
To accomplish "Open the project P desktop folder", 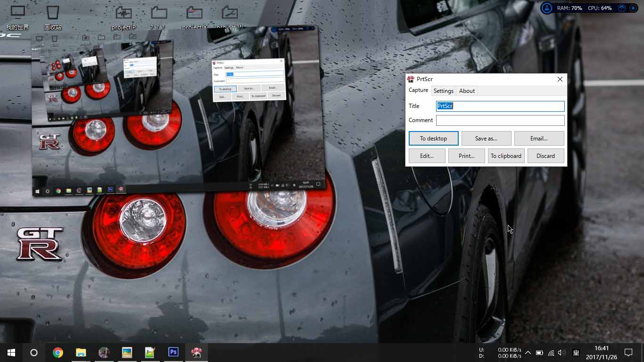I will (x=124, y=17).
